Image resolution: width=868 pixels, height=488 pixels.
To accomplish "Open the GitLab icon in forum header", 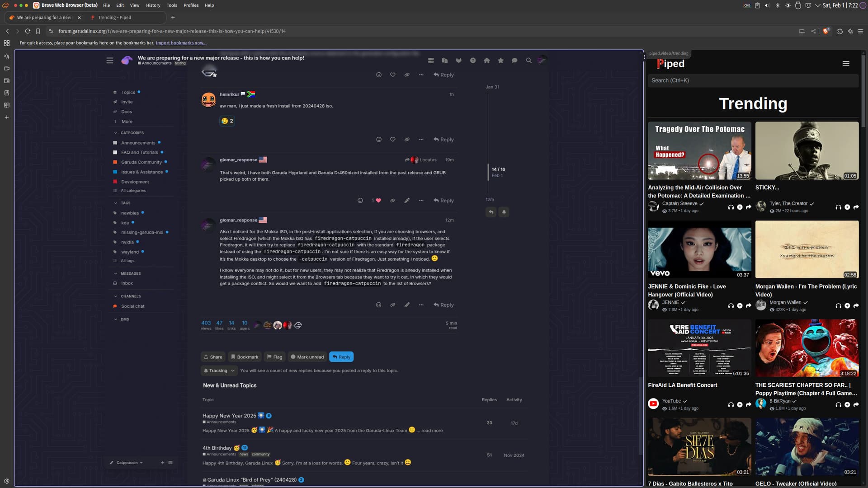I will pos(458,61).
